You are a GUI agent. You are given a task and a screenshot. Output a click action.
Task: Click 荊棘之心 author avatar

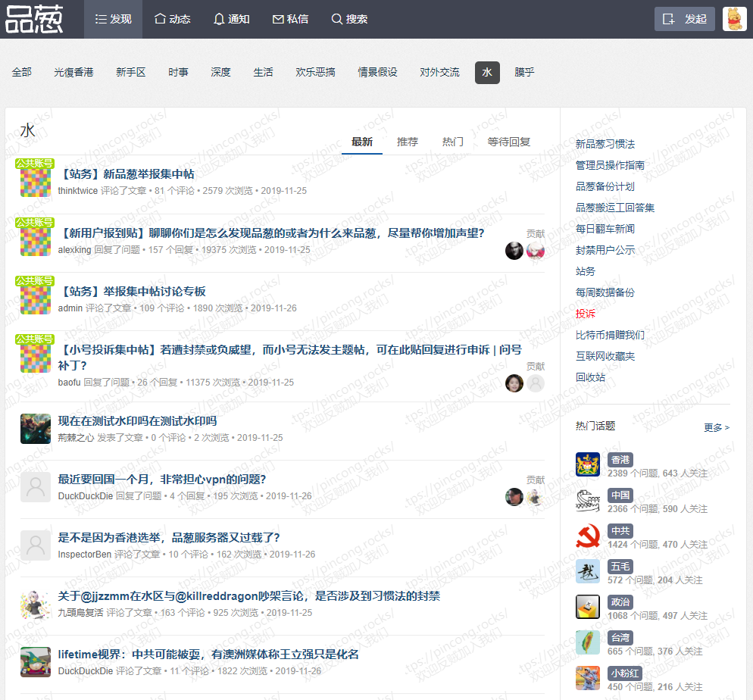(35, 429)
